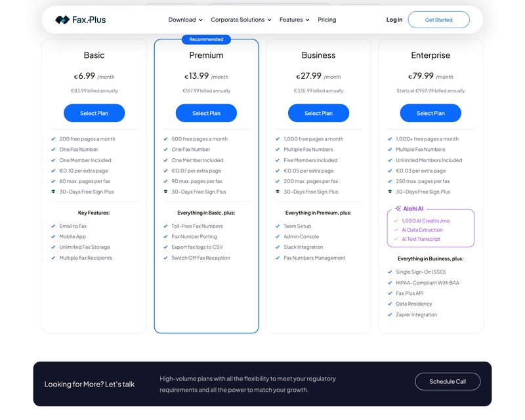Click the Business plan title

pos(318,55)
